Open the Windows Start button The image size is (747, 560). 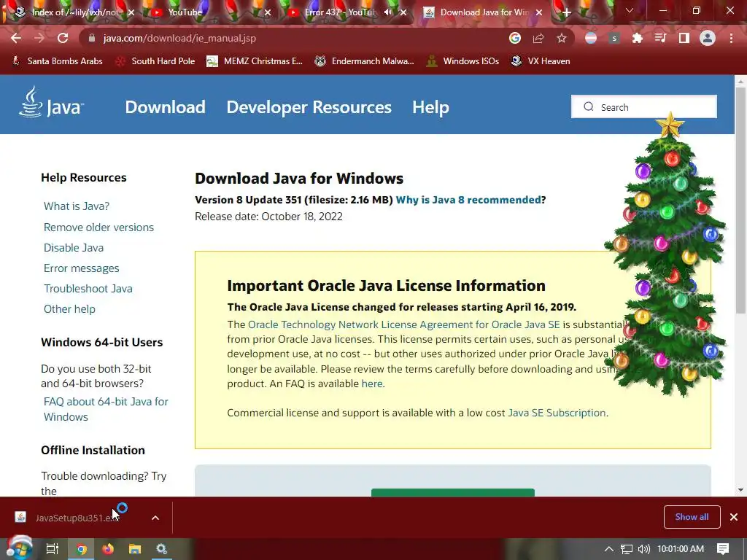18,548
